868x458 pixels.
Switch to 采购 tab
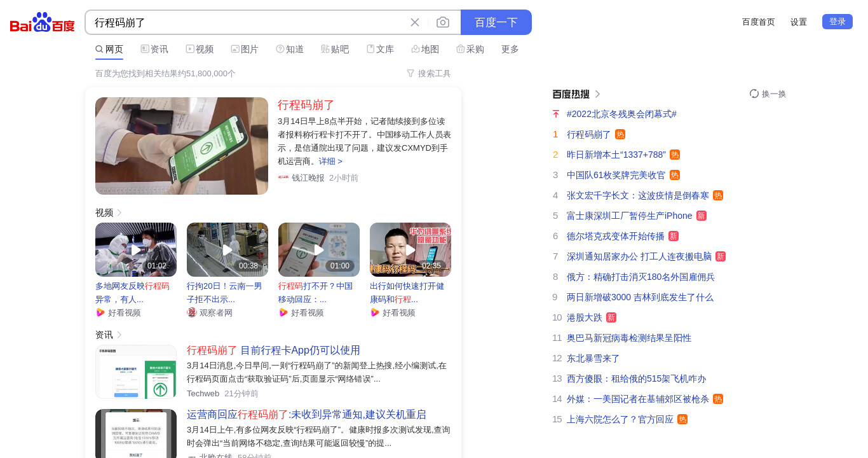point(470,49)
